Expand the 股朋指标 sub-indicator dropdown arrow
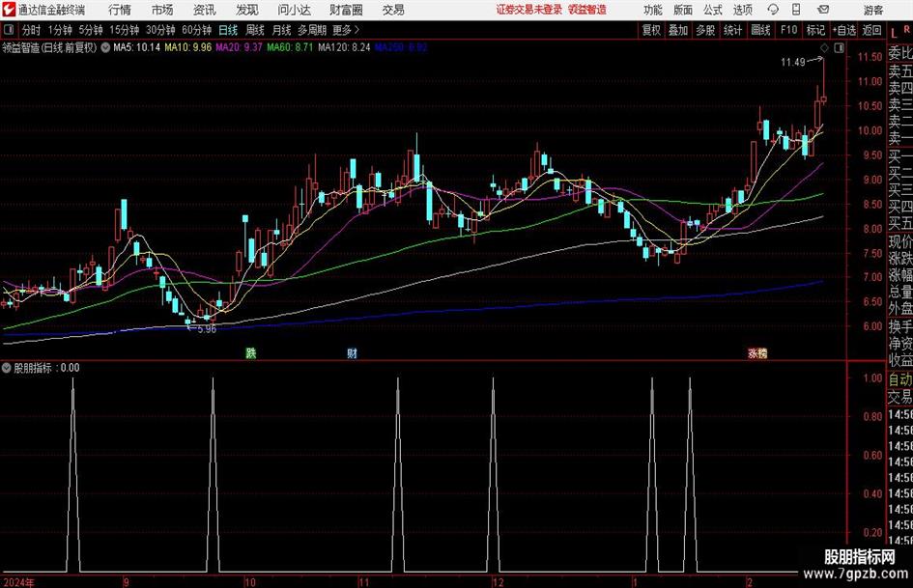This screenshot has width=913, height=588. tap(6, 368)
